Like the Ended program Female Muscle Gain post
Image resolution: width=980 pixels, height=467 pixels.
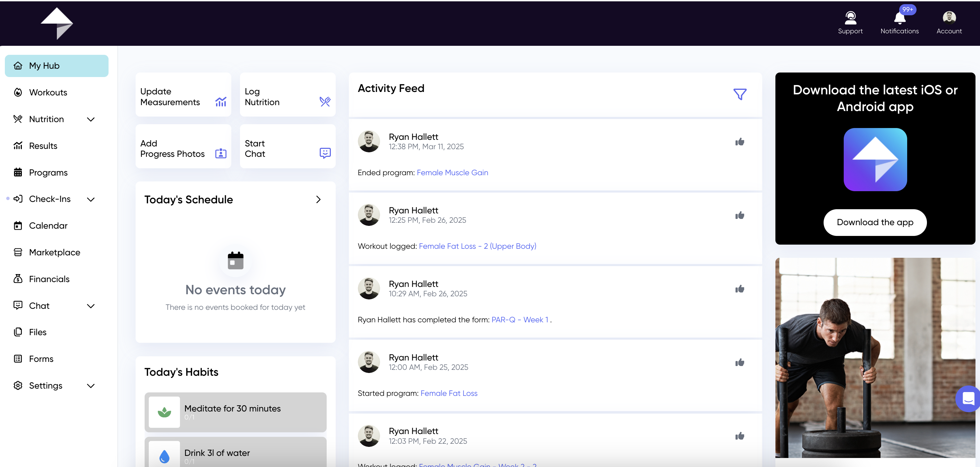tap(739, 142)
